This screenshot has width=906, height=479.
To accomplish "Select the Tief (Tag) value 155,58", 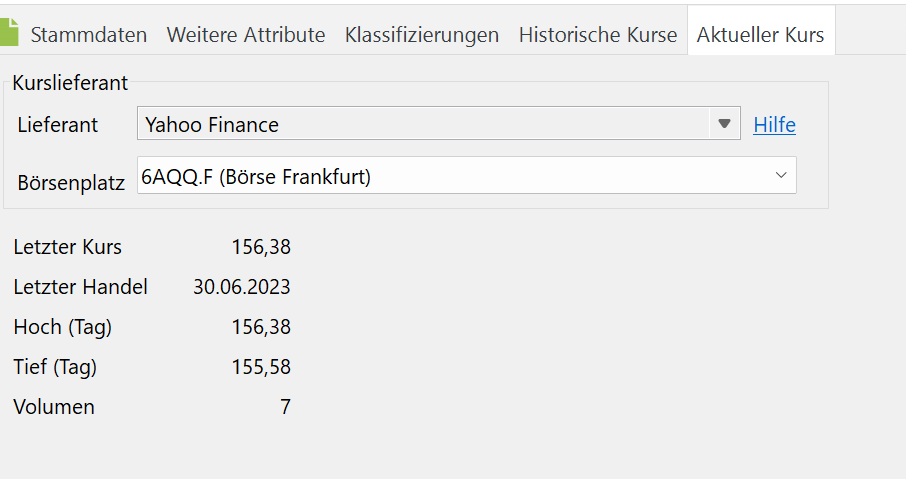I will pos(261,367).
